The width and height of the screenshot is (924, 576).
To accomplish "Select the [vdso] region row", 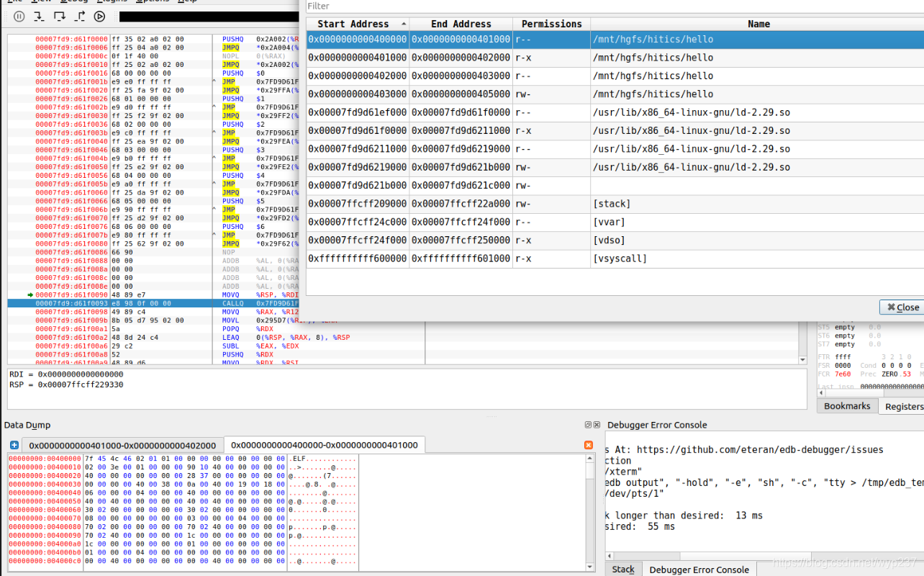I will [615, 240].
